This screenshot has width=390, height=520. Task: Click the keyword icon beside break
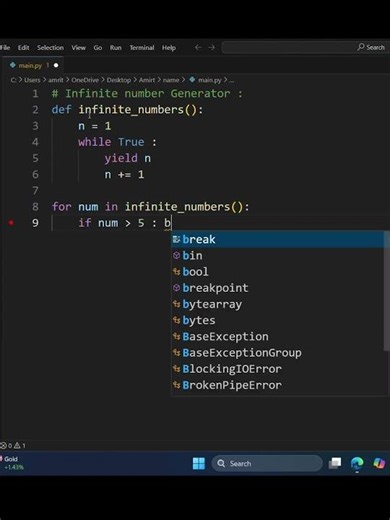[x=177, y=239]
